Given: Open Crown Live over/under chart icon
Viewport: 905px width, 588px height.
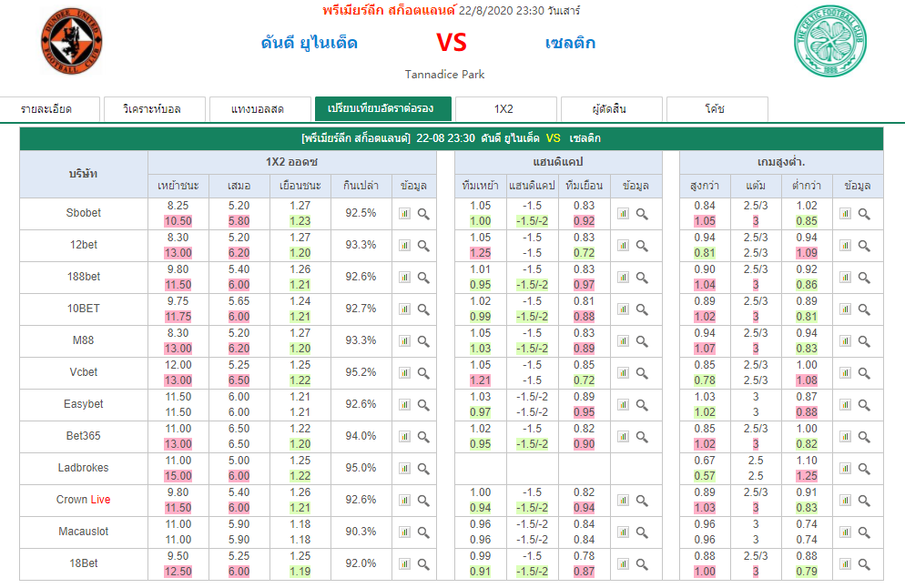Looking at the screenshot, I should coord(846,501).
